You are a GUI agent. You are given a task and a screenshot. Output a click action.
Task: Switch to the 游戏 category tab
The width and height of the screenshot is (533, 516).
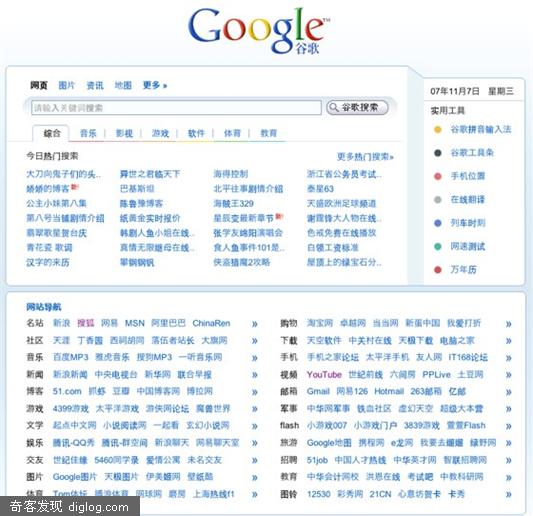coord(160,133)
